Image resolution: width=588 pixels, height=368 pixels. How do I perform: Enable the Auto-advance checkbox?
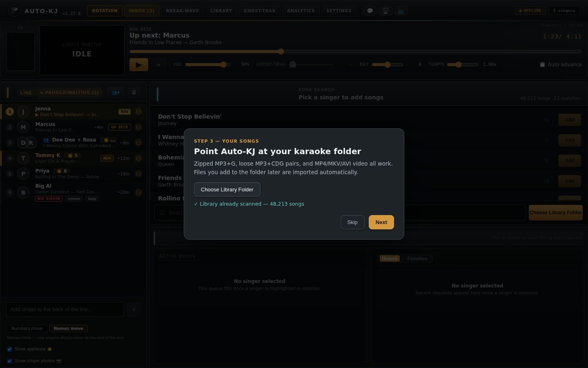point(542,65)
